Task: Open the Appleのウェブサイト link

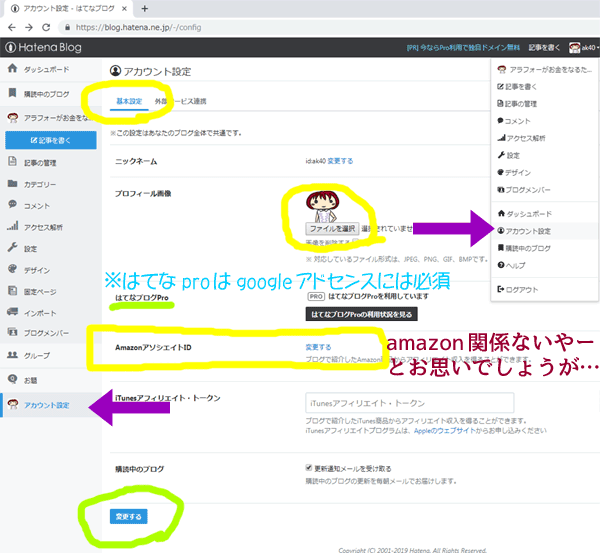Action: coord(444,431)
